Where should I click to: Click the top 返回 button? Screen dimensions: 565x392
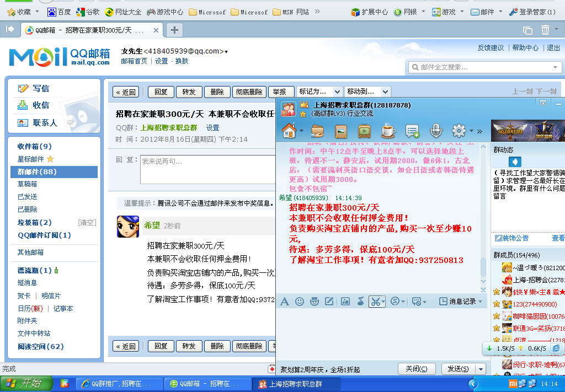pyautogui.click(x=126, y=92)
